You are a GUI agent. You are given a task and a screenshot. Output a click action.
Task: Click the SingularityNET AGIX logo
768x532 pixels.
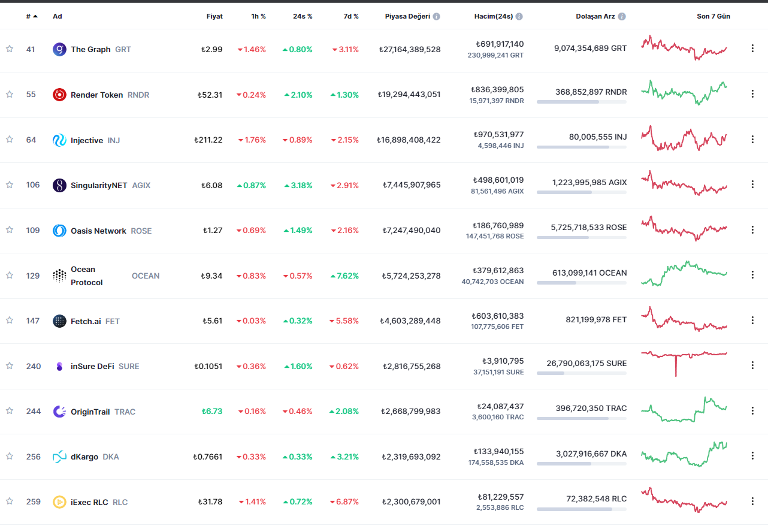(x=59, y=185)
